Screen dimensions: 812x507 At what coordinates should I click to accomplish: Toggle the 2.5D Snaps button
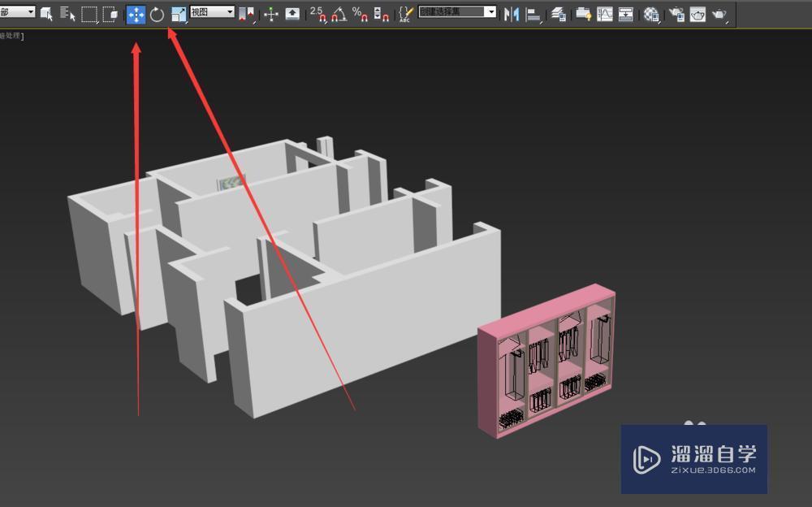pos(317,14)
